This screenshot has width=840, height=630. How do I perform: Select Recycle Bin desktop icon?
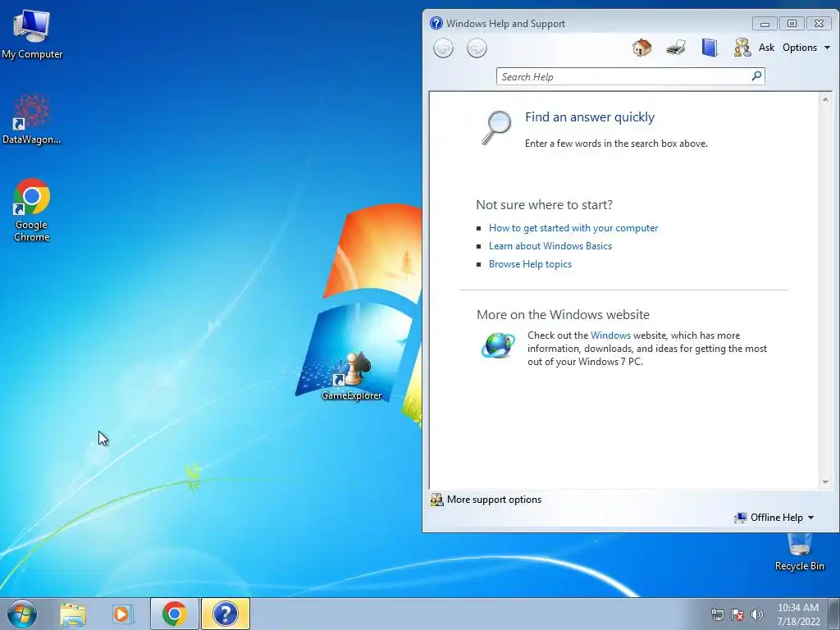[799, 552]
